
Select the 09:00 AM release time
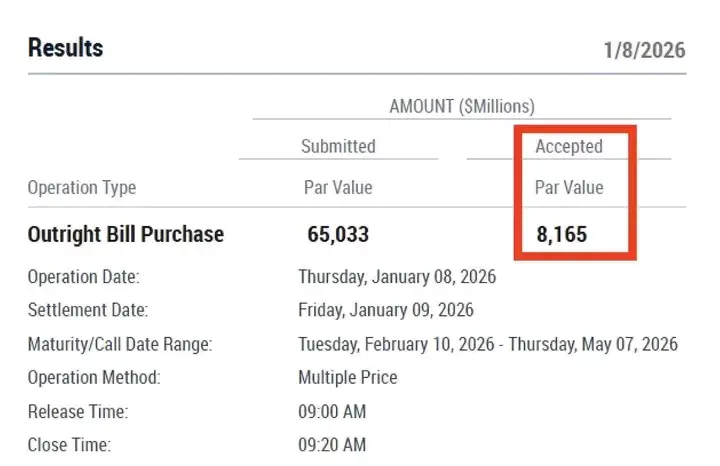pos(332,412)
